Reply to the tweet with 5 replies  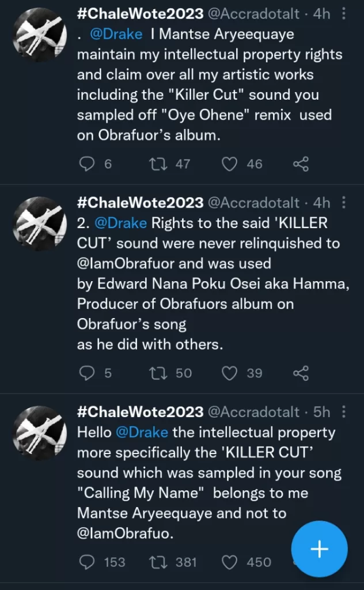[x=86, y=373]
